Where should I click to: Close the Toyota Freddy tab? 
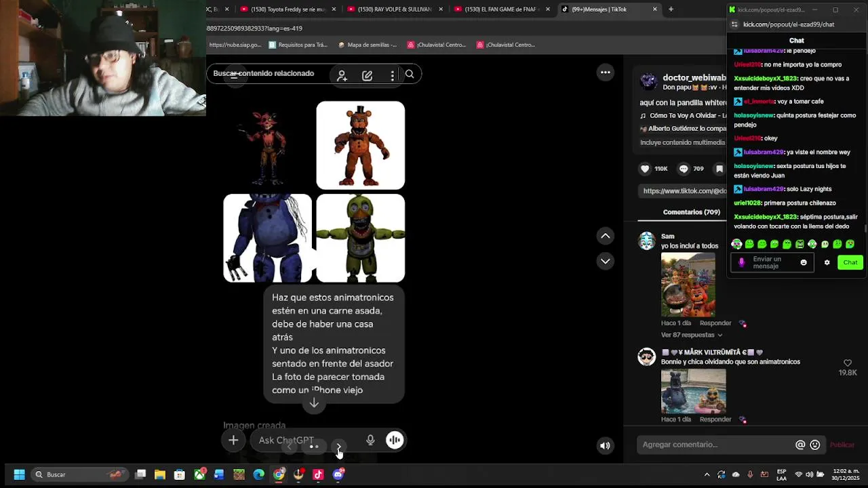pos(334,9)
